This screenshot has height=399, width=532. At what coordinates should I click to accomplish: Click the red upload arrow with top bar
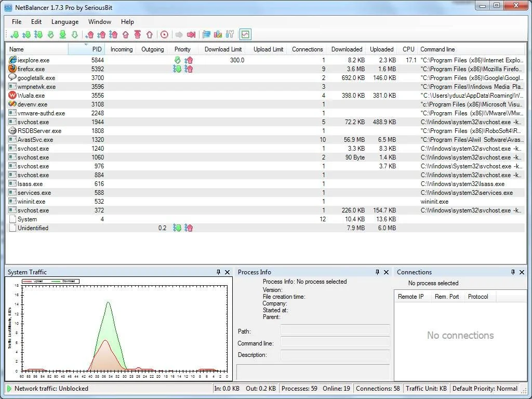tap(137, 35)
